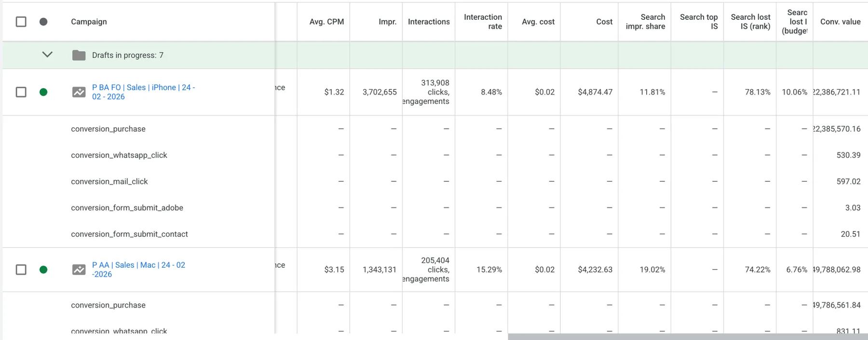868x340 pixels.
Task: Click the green status dot for iPhone campaign
Action: 43,92
